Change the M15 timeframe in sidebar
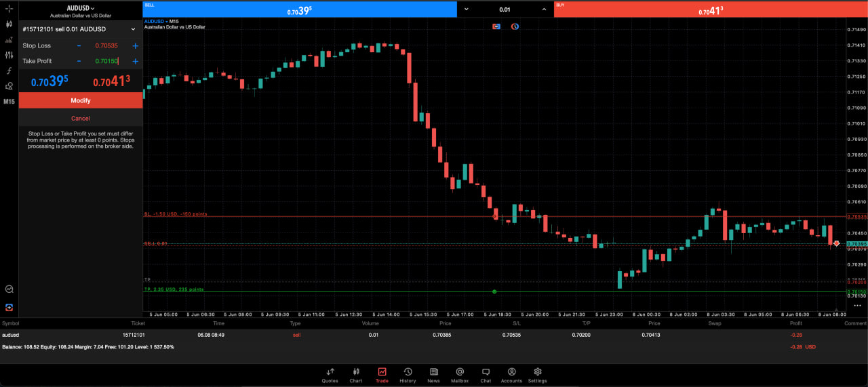The height and width of the screenshot is (387, 868). pyautogui.click(x=9, y=102)
